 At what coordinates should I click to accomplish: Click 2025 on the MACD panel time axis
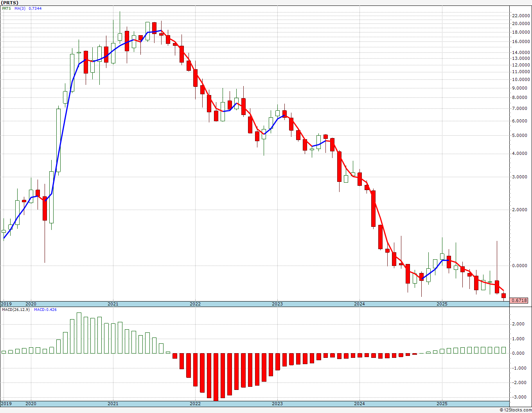click(442, 404)
